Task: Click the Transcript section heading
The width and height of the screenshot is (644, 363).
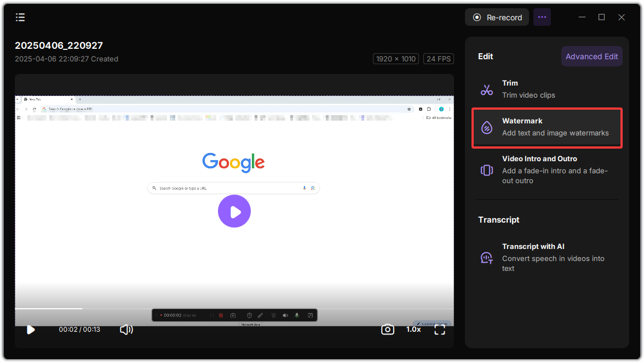Action: click(x=498, y=220)
